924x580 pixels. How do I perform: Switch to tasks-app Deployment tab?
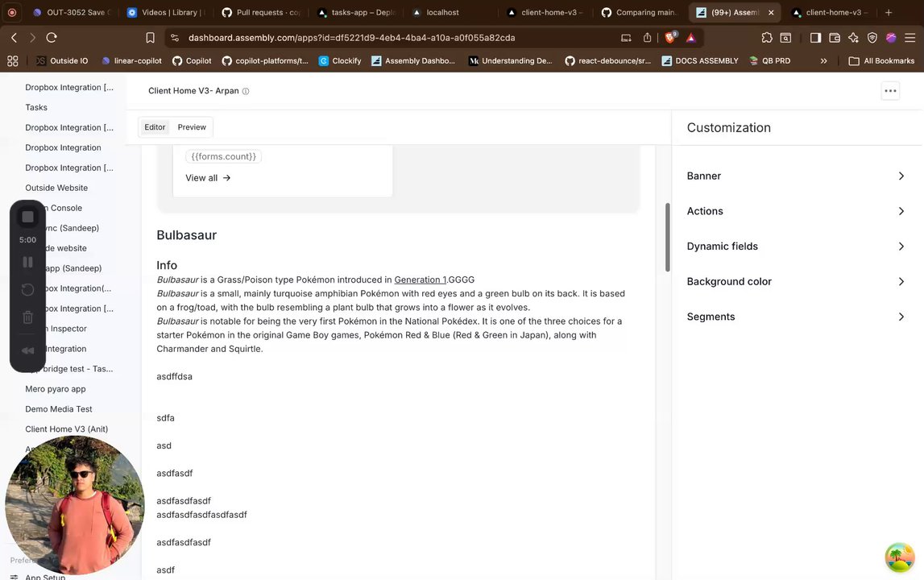pyautogui.click(x=356, y=12)
